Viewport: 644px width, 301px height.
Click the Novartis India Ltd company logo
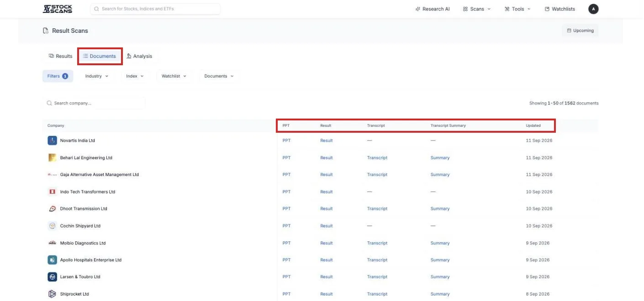[x=52, y=140]
